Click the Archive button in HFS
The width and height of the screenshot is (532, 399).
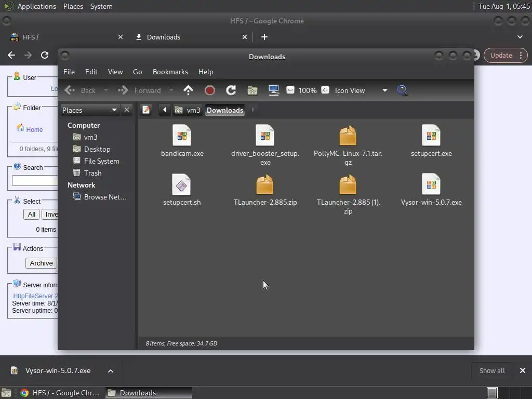(41, 263)
